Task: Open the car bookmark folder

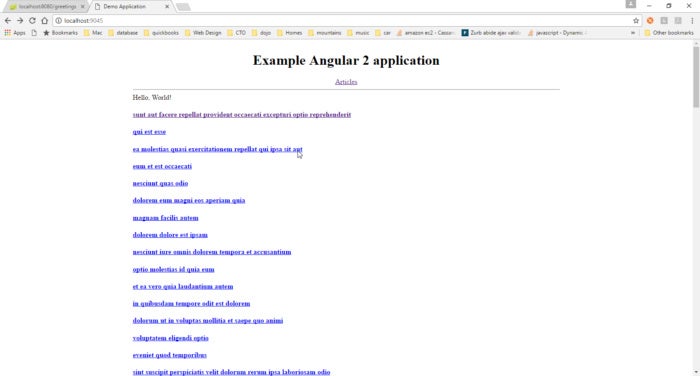Action: (383, 33)
